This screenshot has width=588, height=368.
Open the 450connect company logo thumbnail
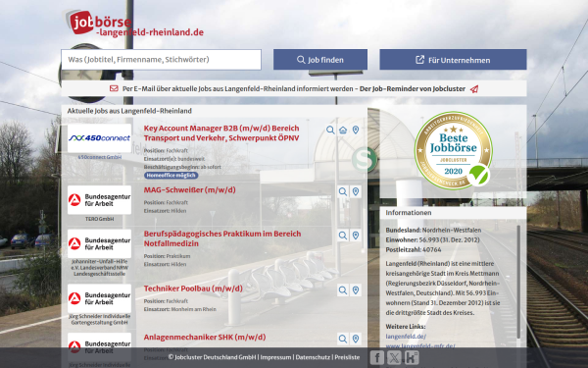99,138
